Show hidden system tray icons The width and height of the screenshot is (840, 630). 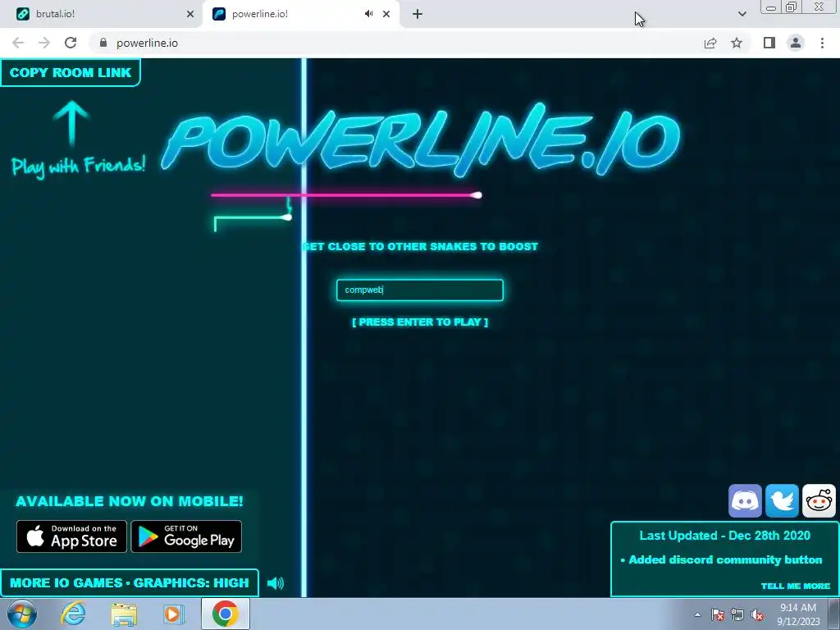pyautogui.click(x=697, y=614)
